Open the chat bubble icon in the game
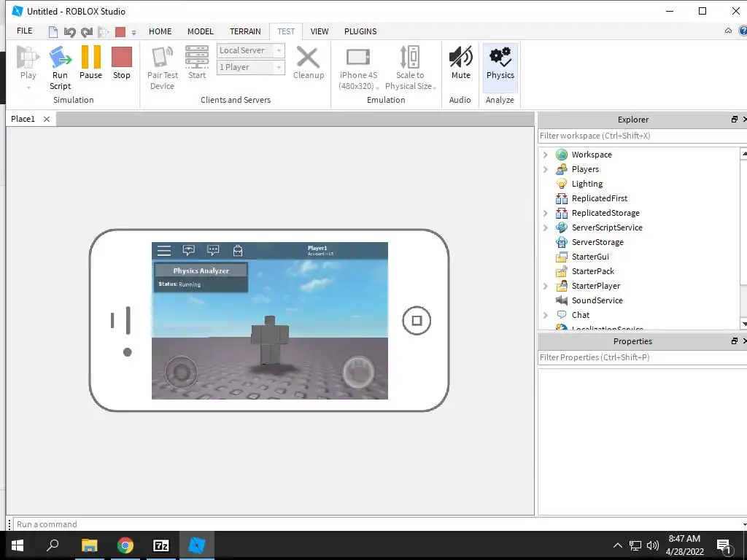This screenshot has width=747, height=560. [x=213, y=251]
